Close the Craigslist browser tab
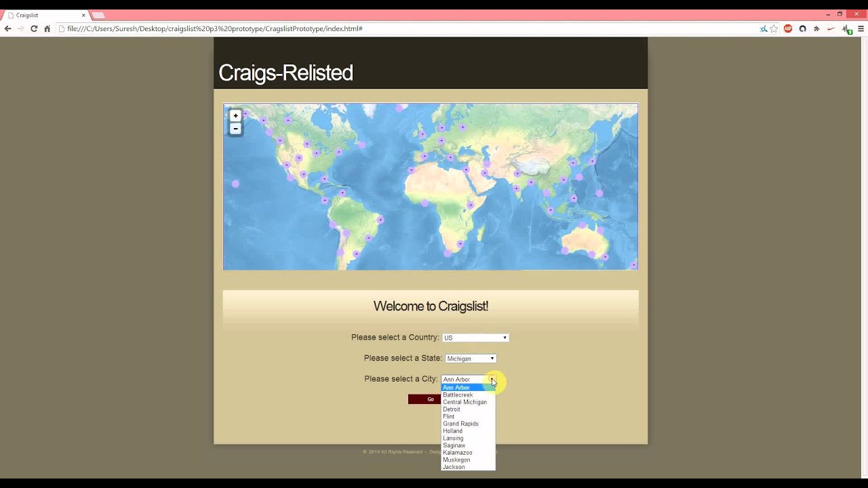The image size is (868, 488). click(x=83, y=15)
